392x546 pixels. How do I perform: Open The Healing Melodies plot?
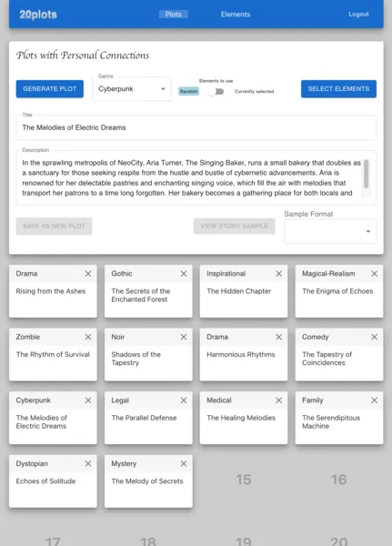[244, 418]
